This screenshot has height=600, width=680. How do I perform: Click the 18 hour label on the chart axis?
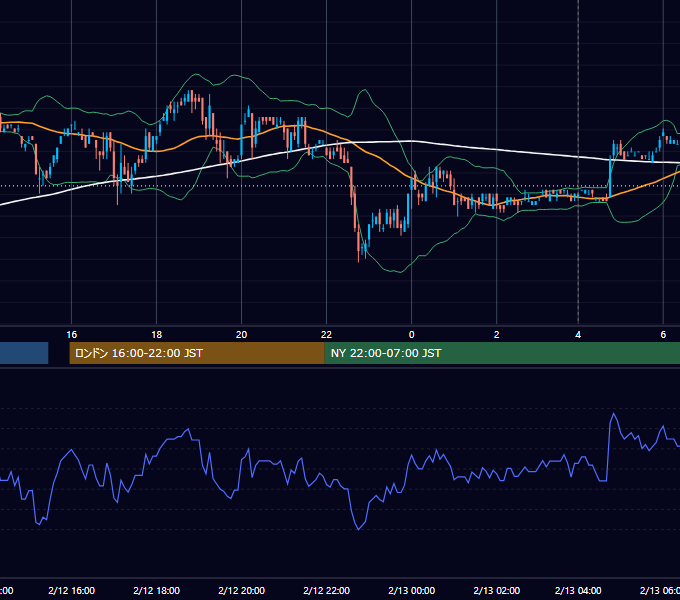click(157, 335)
